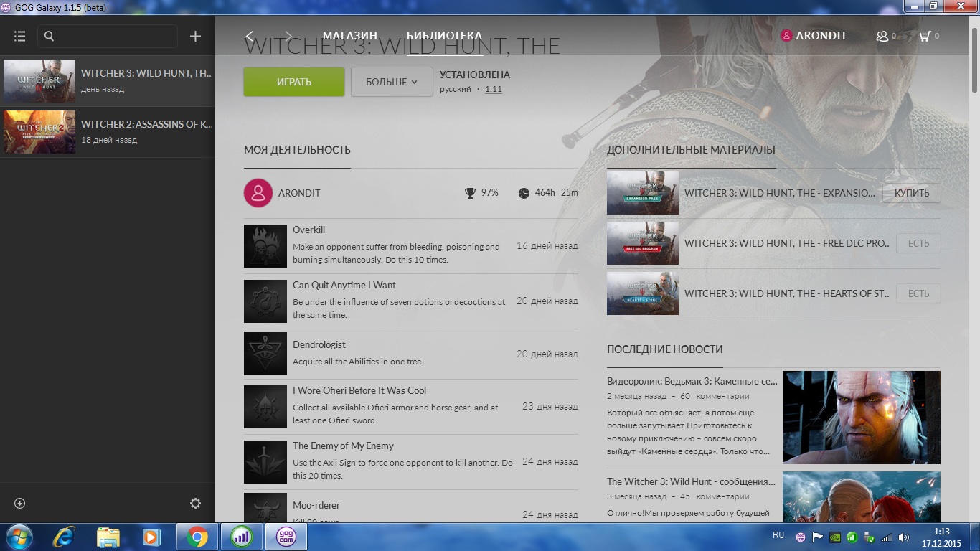This screenshot has width=980, height=551.
Task: Click the trophy achievements icon
Action: point(470,193)
